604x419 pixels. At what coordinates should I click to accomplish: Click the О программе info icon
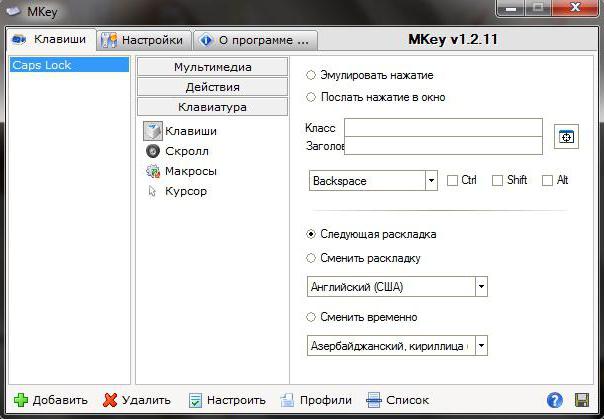point(206,40)
